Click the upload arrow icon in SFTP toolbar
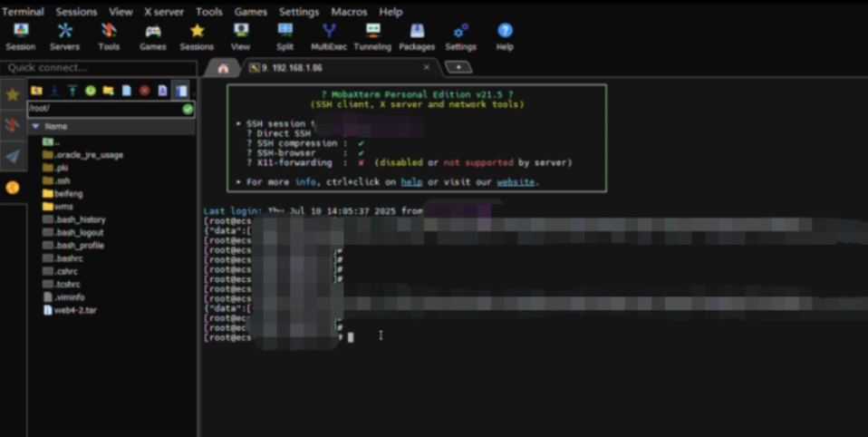Viewport: 868px width, 437px height. click(72, 91)
